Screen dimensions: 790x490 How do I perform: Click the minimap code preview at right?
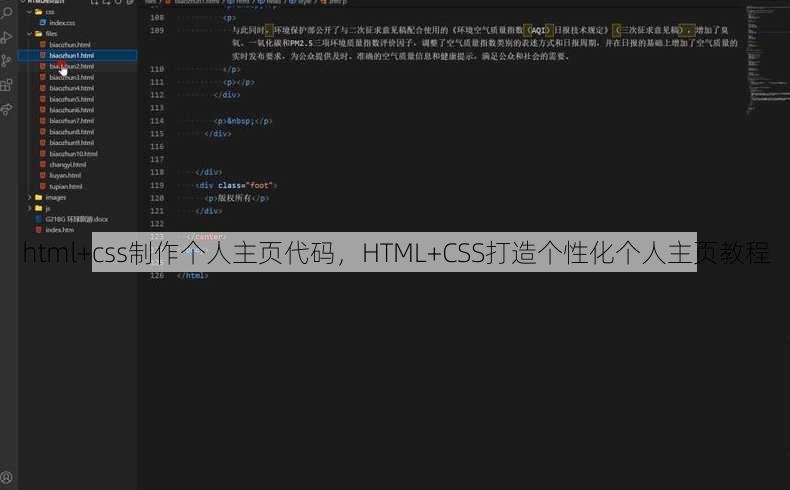pos(767,60)
